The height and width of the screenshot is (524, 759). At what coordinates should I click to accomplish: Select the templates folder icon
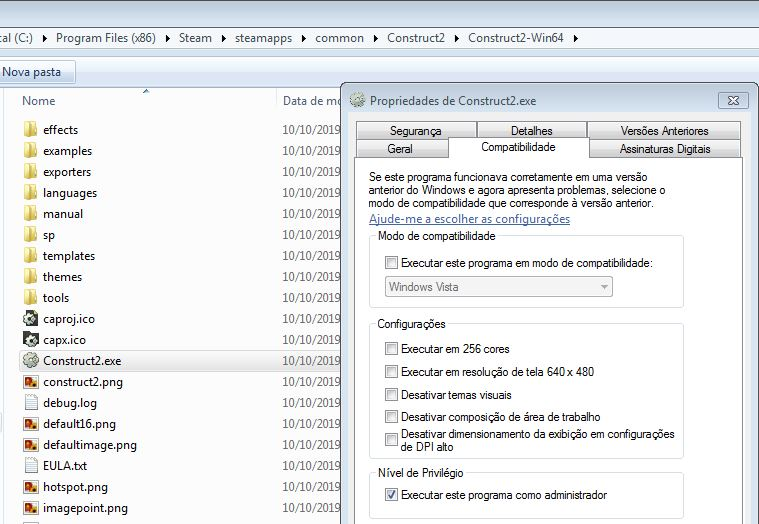pyautogui.click(x=30, y=255)
